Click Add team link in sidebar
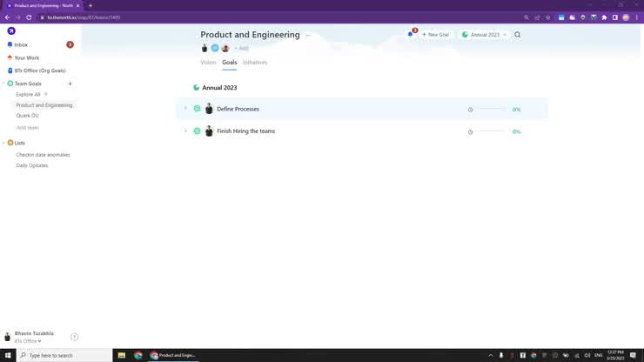644x362 pixels. pyautogui.click(x=27, y=127)
